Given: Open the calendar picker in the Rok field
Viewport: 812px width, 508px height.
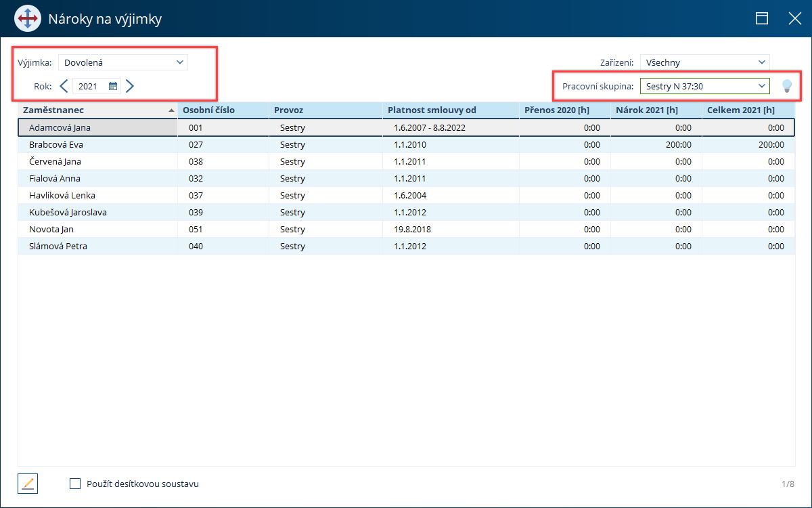Looking at the screenshot, I should click(113, 86).
